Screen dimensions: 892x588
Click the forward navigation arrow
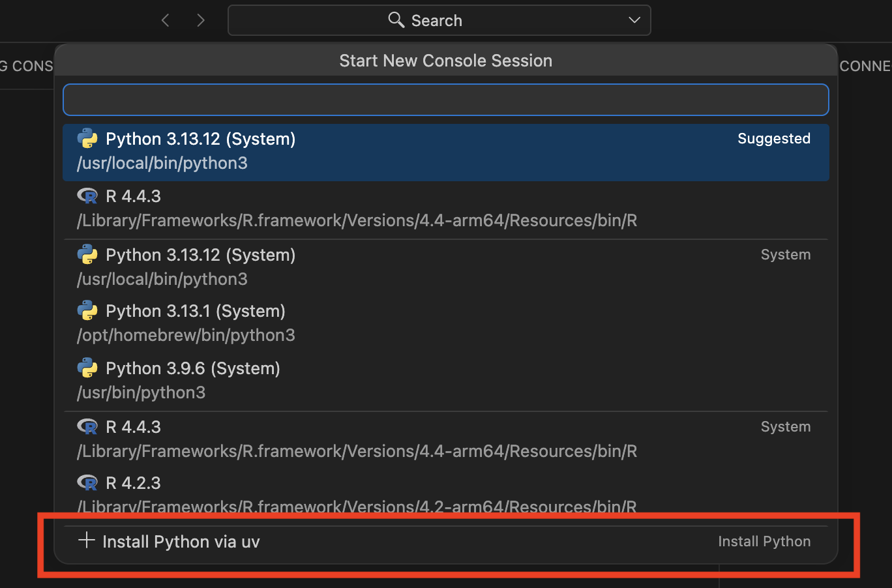[x=201, y=20]
